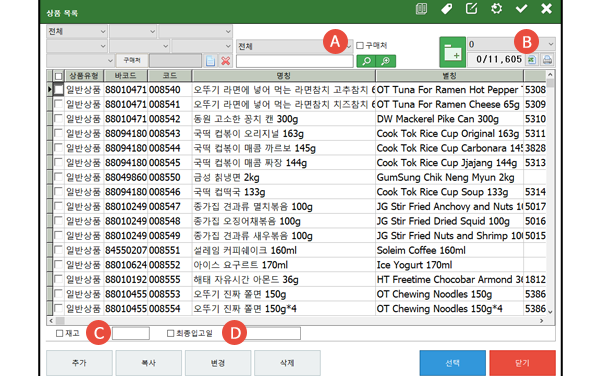Open the top-left 전체 dropdown

77,31
